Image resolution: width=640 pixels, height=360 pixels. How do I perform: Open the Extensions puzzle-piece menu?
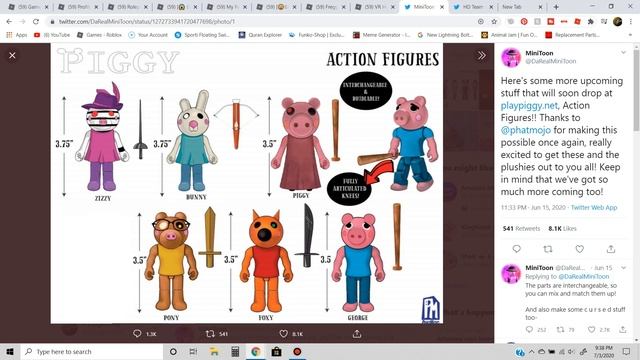click(x=591, y=21)
